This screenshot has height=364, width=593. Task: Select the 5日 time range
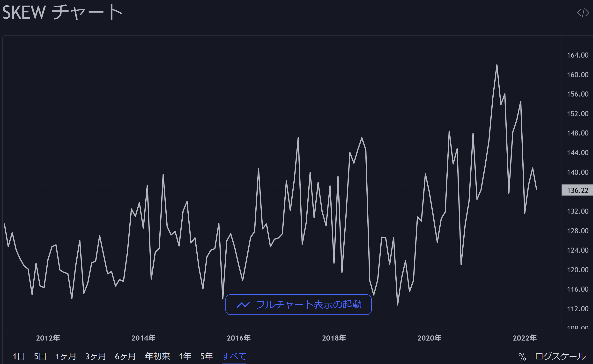(x=40, y=356)
